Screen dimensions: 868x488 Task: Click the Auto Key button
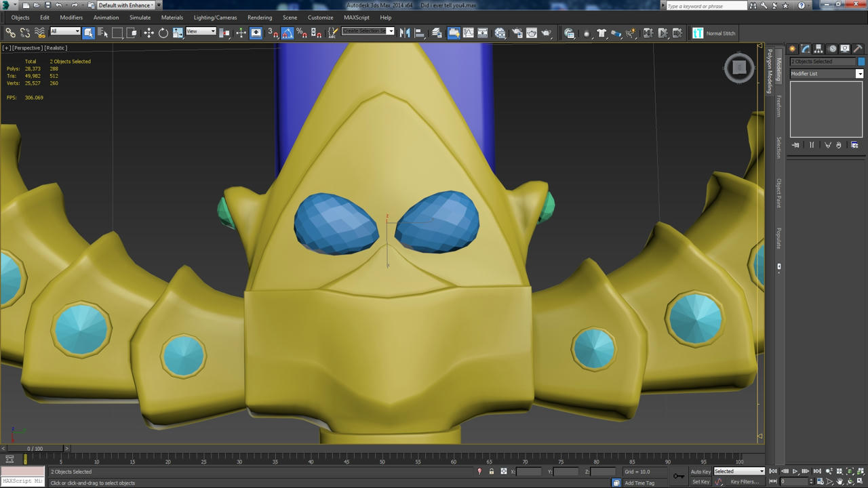(701, 472)
